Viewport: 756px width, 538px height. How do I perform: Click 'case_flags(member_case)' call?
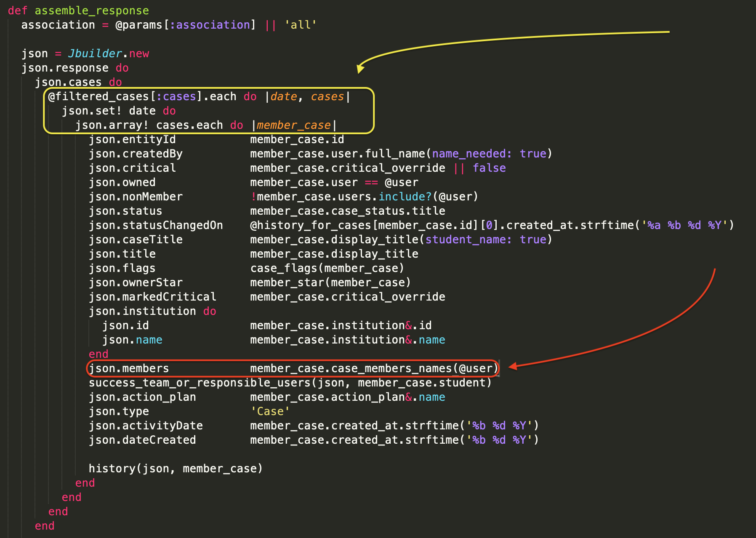click(327, 268)
